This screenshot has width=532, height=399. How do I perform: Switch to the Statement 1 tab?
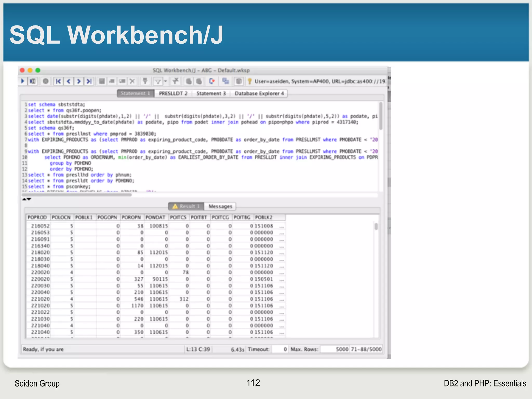point(135,93)
